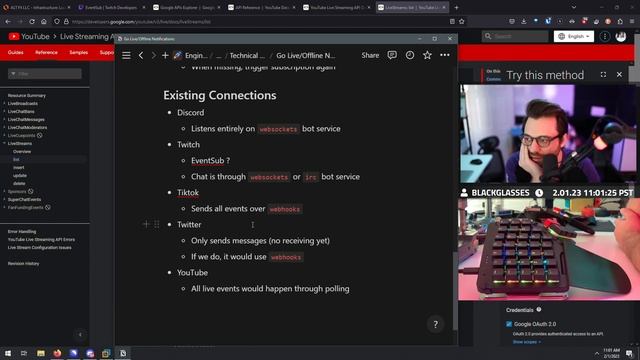Screen dimensions: 640x360
Task: Open the Windows Start menu
Action: click(x=7, y=353)
